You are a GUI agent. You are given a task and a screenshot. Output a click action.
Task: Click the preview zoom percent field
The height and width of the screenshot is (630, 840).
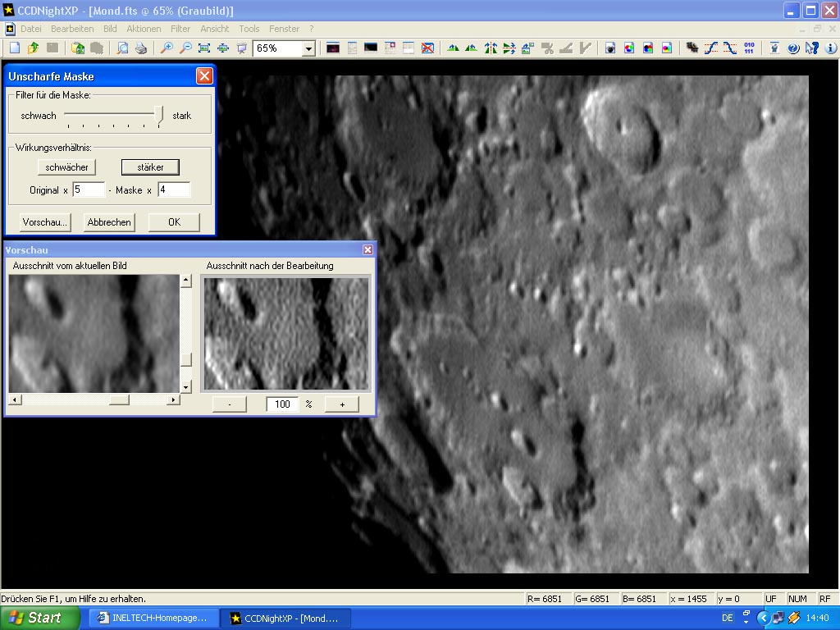[282, 404]
